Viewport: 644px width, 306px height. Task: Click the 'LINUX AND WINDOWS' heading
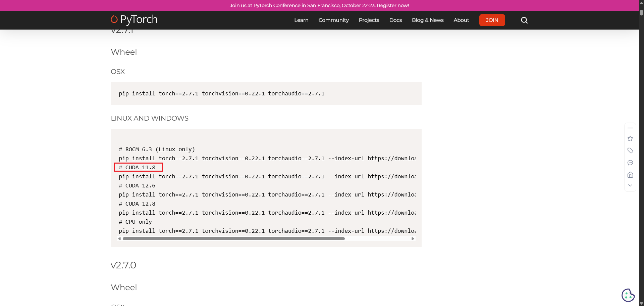[x=150, y=118]
